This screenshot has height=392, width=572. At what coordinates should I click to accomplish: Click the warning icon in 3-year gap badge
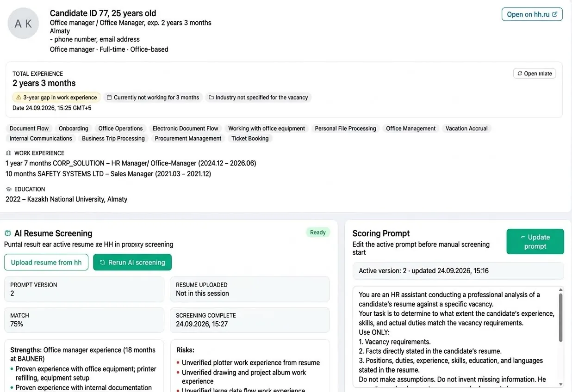(19, 98)
